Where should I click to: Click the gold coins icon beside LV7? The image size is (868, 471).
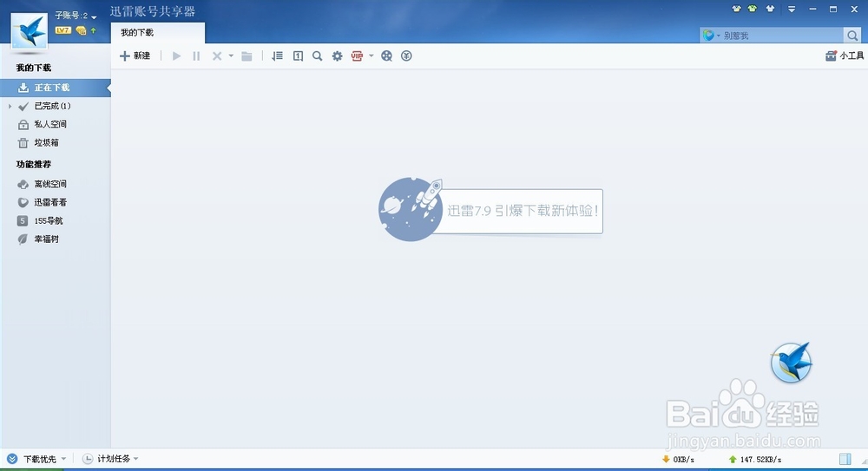click(82, 30)
